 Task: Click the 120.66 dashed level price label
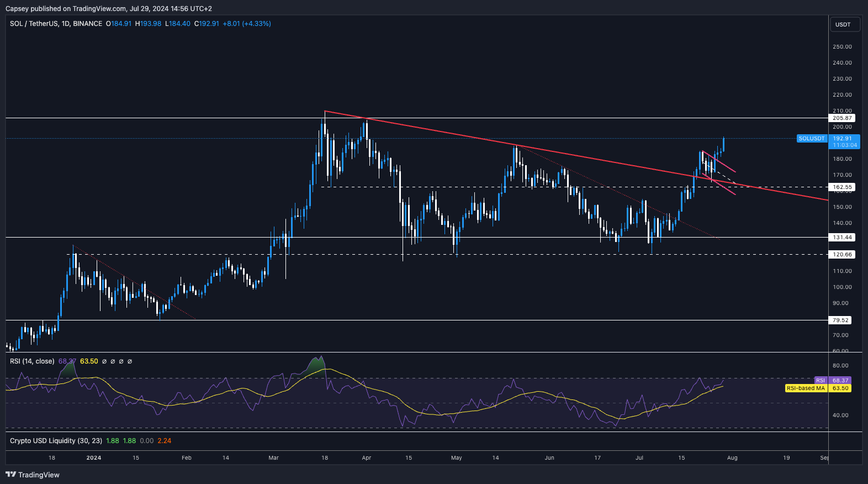pyautogui.click(x=843, y=255)
